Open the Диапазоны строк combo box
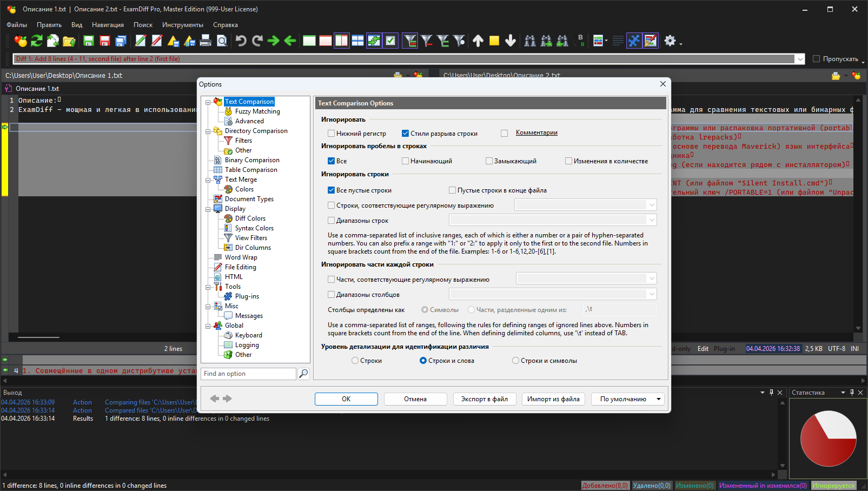Screen dimensions: 868x491 coord(553,220)
